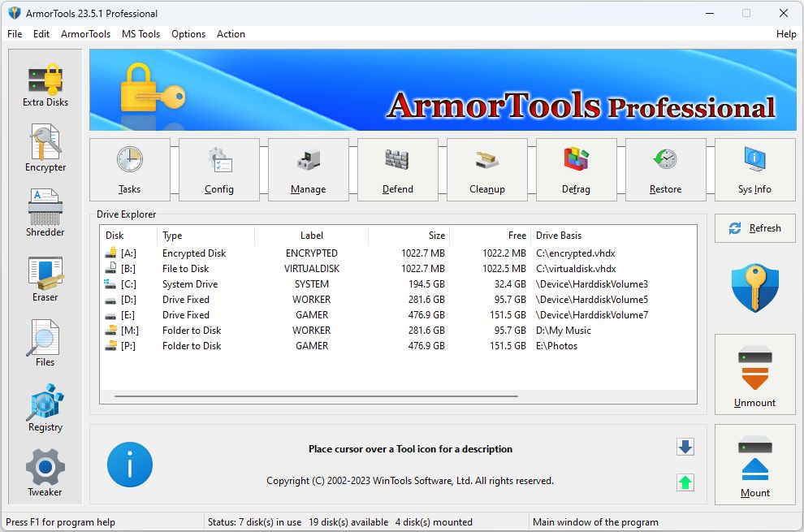Screen dimensions: 804x532
Task: Open the Tweaker gear tool
Action: tap(45, 473)
